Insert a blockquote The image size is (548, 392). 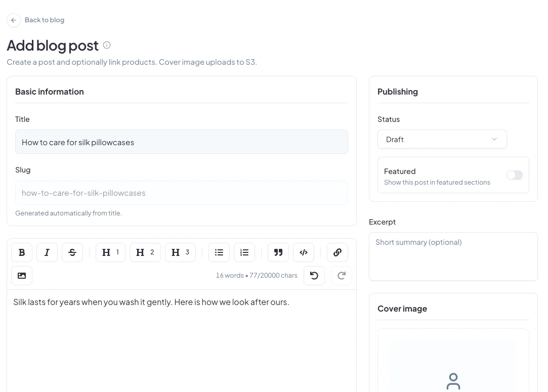tap(278, 252)
